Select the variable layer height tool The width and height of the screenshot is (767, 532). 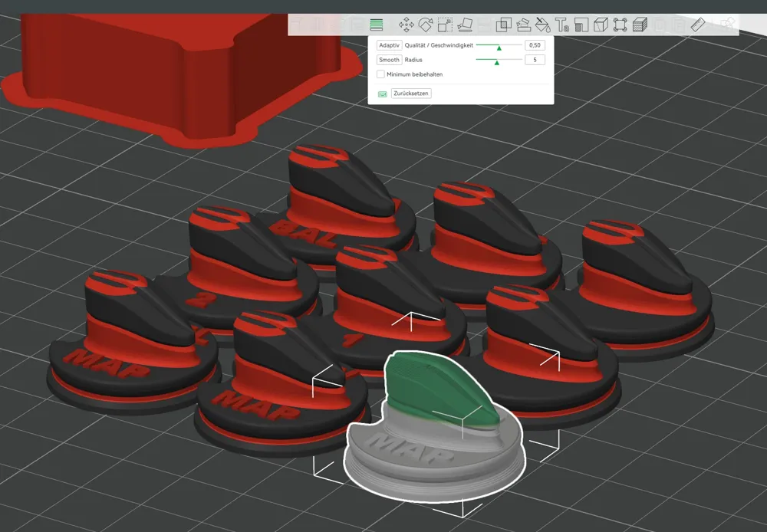(x=376, y=25)
